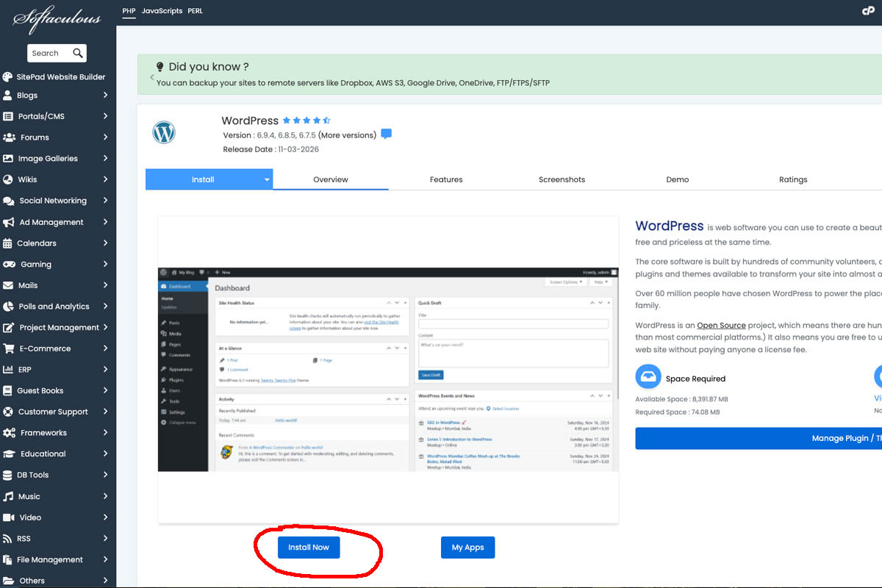This screenshot has width=882, height=588.
Task: Select the Install tab
Action: pos(204,179)
